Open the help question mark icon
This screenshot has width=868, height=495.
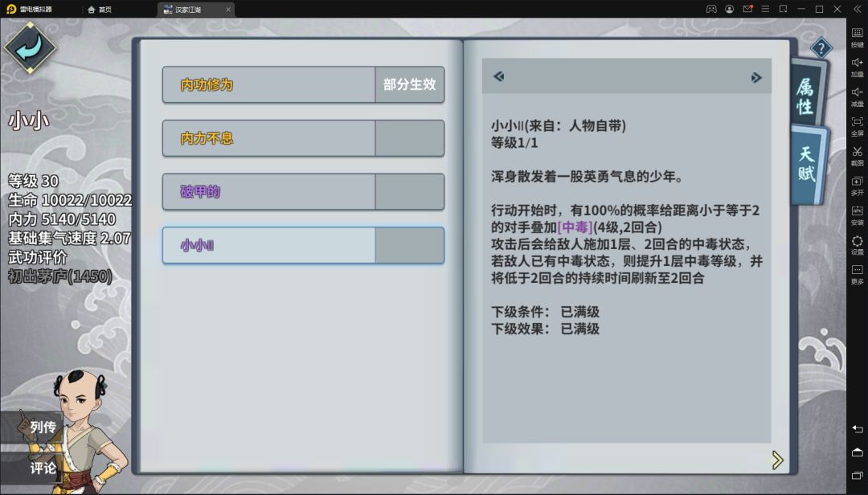click(821, 49)
